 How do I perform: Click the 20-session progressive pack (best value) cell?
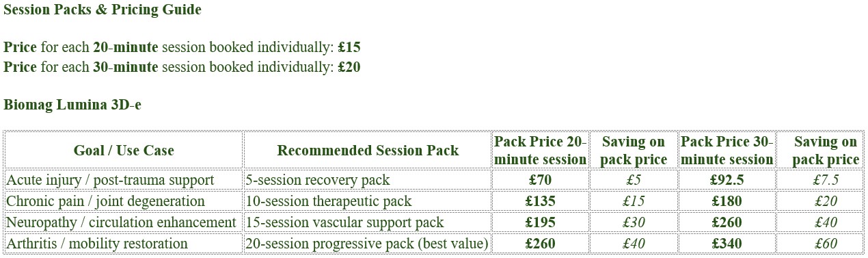pos(368,244)
